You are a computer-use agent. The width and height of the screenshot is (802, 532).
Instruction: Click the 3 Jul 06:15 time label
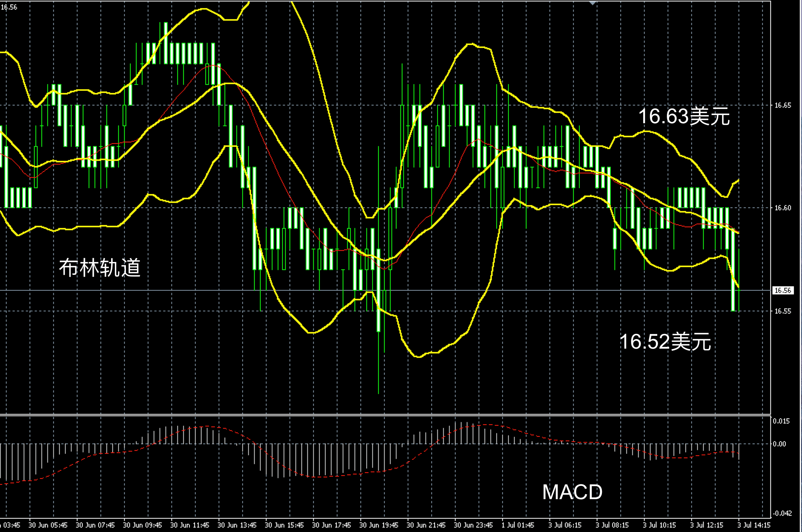click(x=565, y=525)
